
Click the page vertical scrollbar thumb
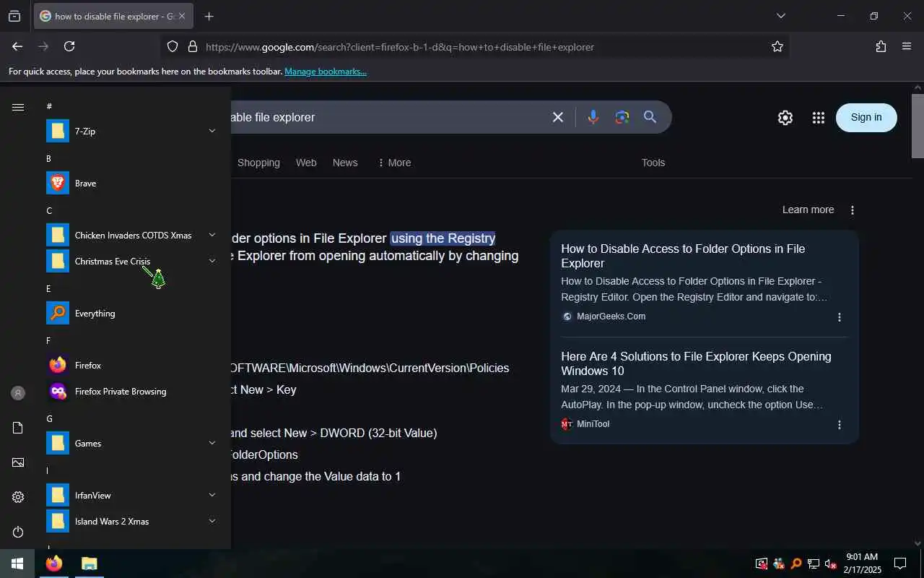coord(918,126)
